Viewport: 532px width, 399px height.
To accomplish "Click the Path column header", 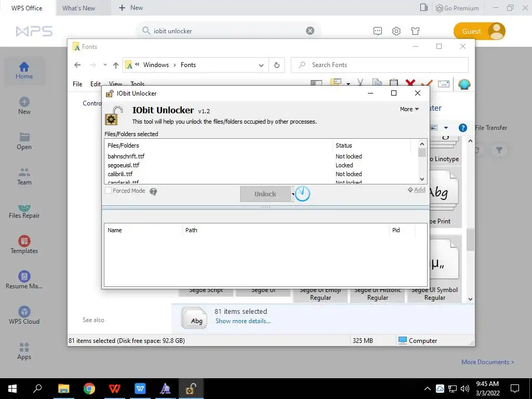I will pos(286,230).
